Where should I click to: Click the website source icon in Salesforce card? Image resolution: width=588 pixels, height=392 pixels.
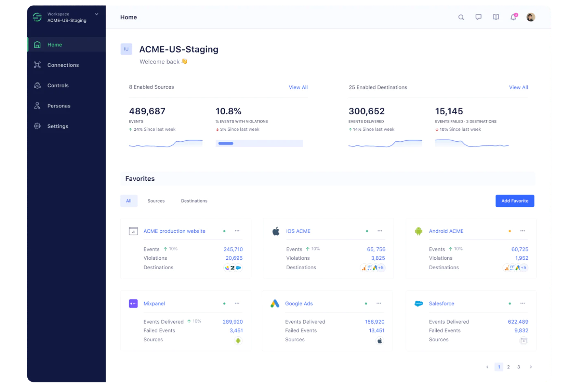[x=524, y=341]
